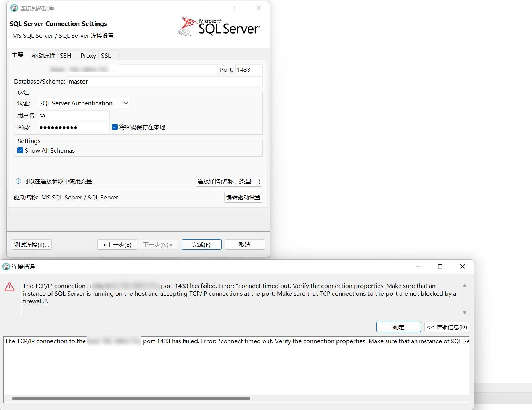Disable Show All Schemas
532x410 pixels.
point(20,150)
